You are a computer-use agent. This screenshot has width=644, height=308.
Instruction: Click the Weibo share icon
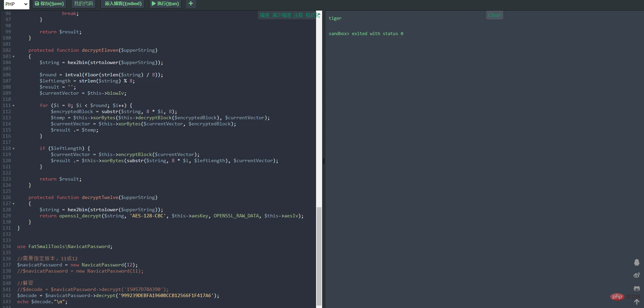(x=637, y=275)
